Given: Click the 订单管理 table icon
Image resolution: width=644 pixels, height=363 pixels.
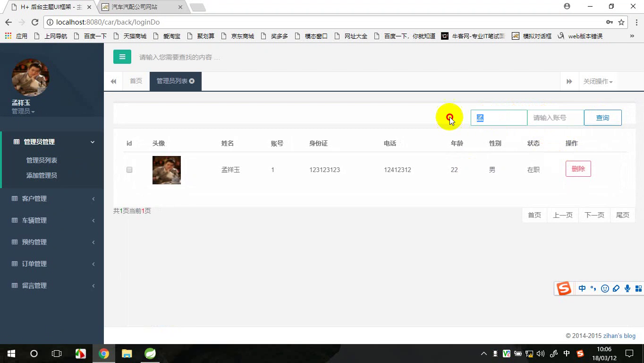Looking at the screenshot, I should 15,264.
